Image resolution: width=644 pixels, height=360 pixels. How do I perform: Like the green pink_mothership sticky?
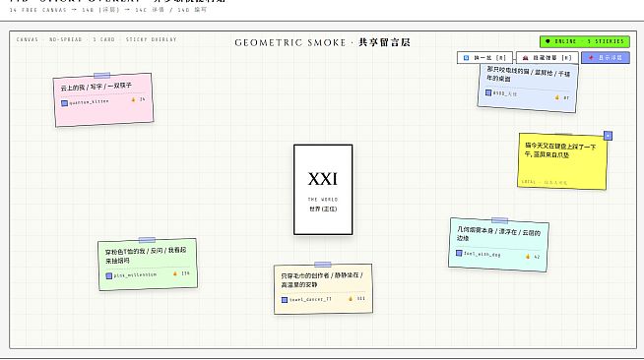(181, 273)
